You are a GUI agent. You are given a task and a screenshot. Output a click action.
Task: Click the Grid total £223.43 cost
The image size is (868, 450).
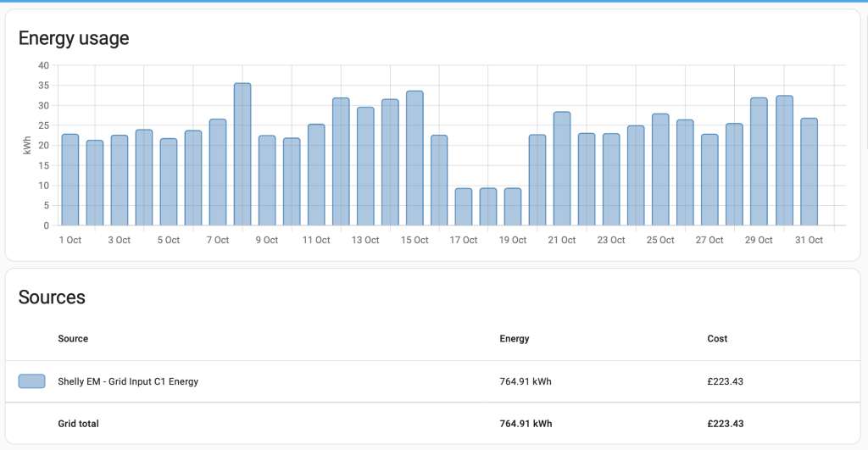tap(725, 424)
